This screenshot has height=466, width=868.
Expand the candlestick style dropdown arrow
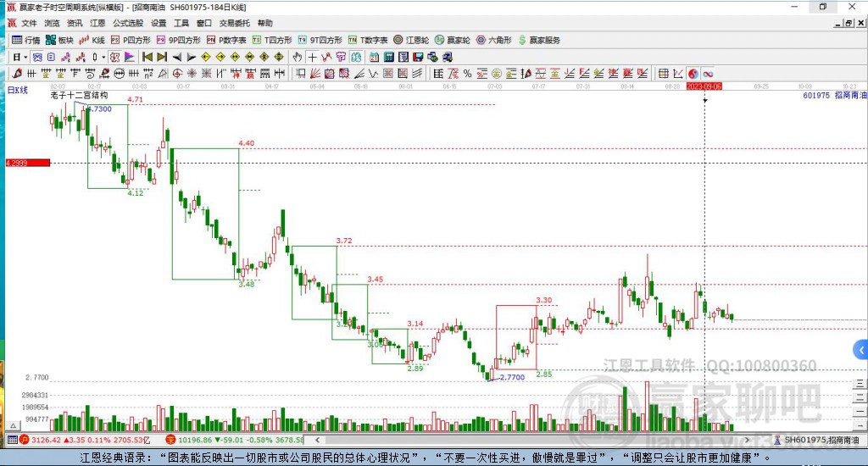point(103,57)
